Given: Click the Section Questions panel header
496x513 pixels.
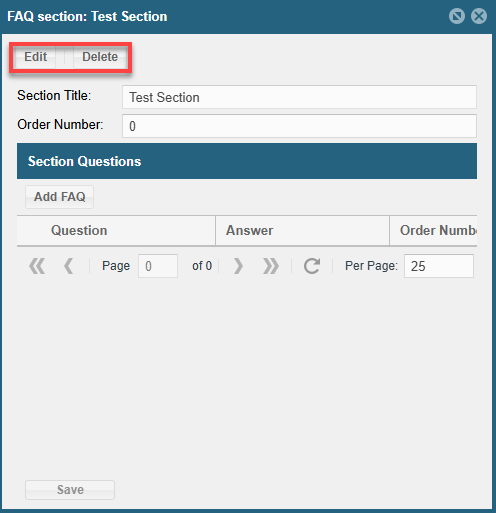Looking at the screenshot, I should [x=247, y=161].
